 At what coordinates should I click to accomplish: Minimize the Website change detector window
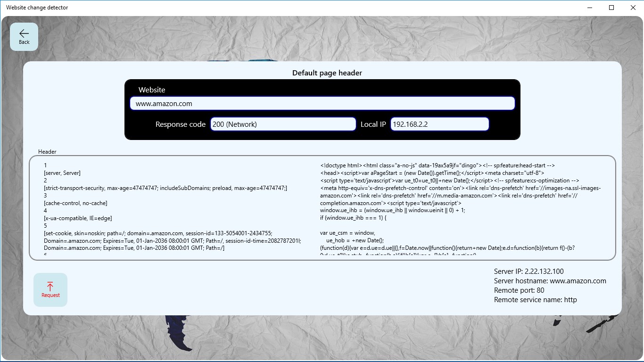(x=590, y=8)
